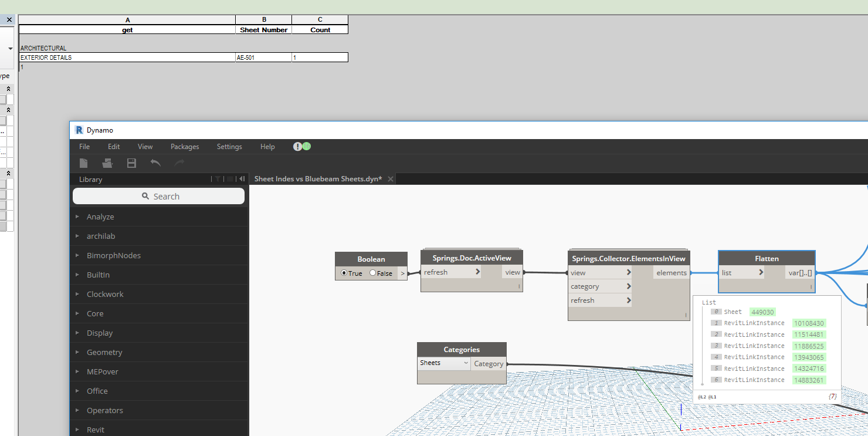
Task: Expand the Office library category
Action: (77, 391)
